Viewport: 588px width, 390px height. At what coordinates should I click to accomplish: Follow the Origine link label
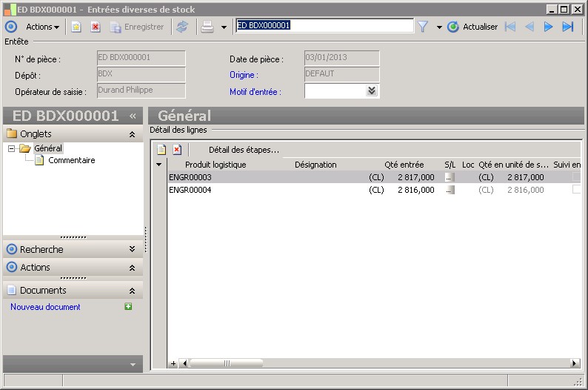click(x=244, y=75)
